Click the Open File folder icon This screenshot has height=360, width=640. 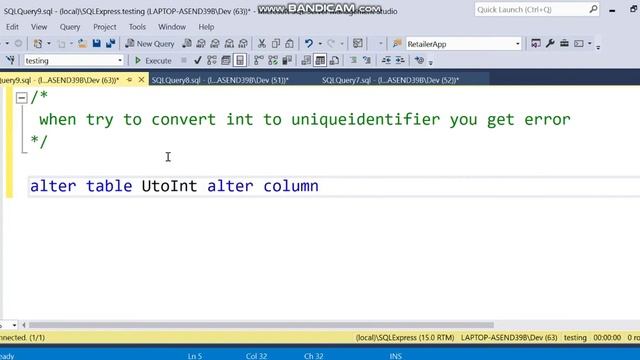82,43
